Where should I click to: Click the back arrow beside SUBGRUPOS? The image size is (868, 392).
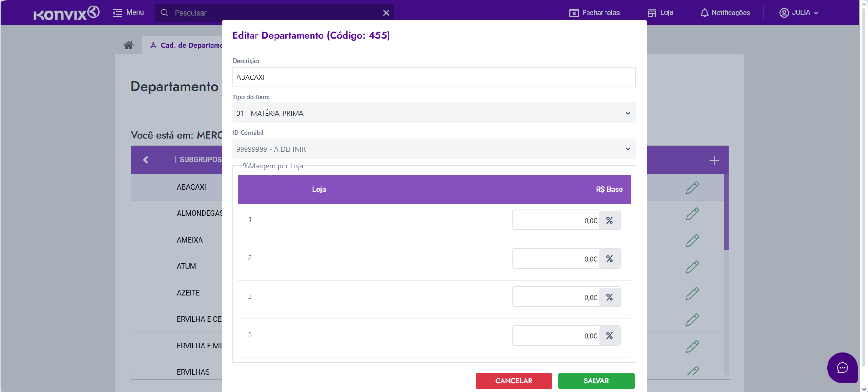coord(146,160)
